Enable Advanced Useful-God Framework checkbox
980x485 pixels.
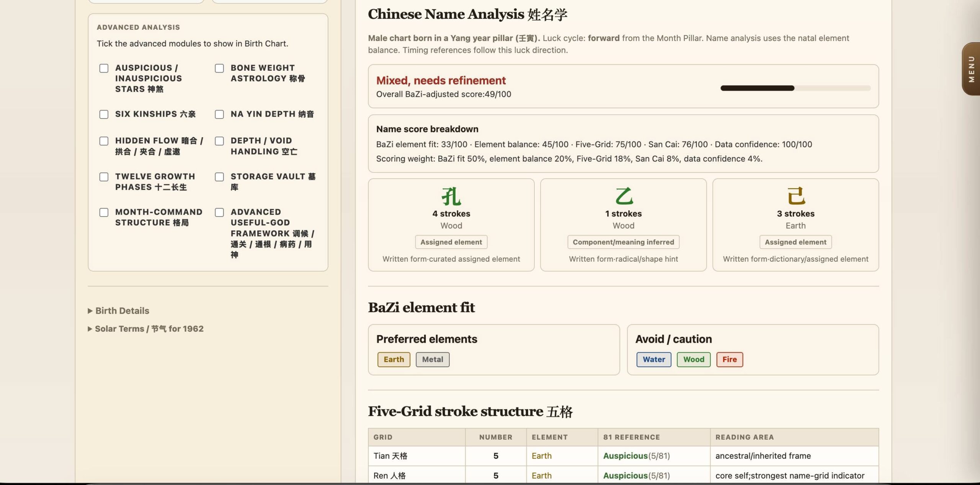(x=219, y=212)
